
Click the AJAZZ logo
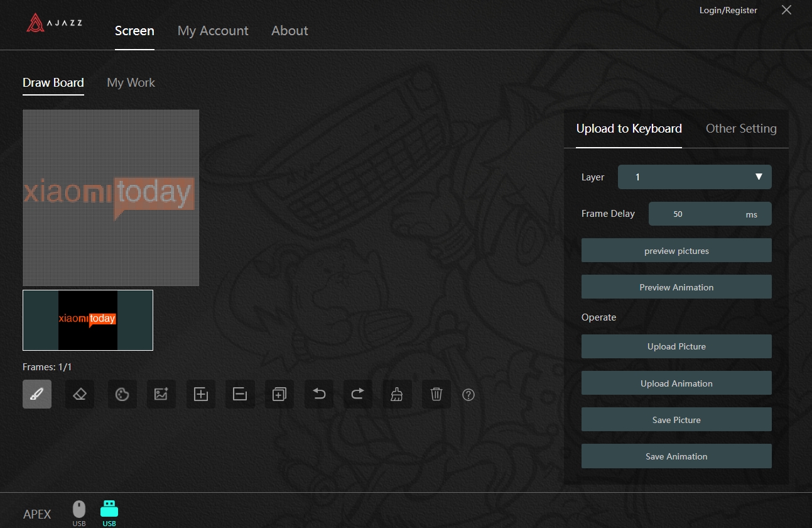click(55, 24)
